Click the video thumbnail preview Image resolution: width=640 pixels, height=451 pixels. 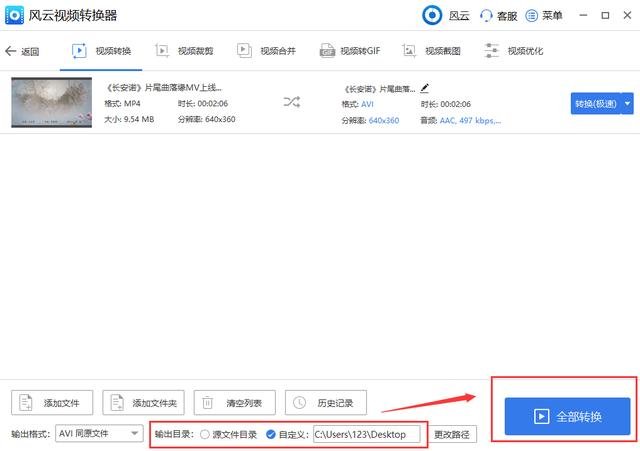point(51,102)
